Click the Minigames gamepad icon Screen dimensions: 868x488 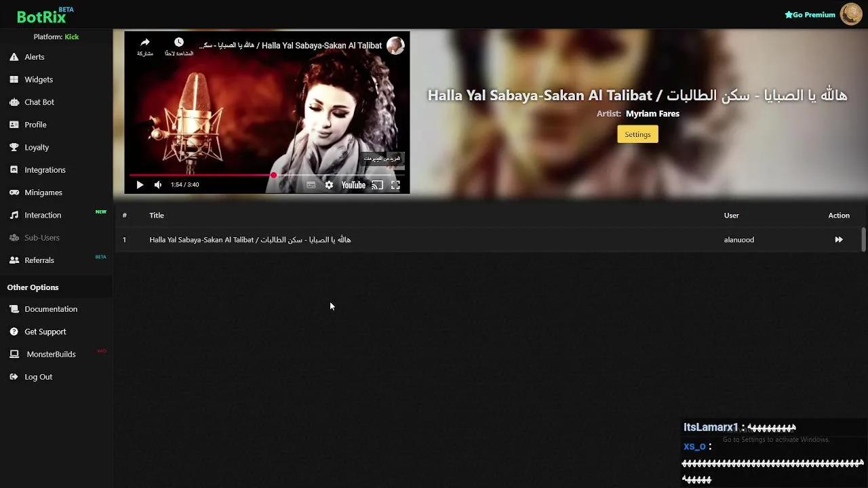pos(14,192)
